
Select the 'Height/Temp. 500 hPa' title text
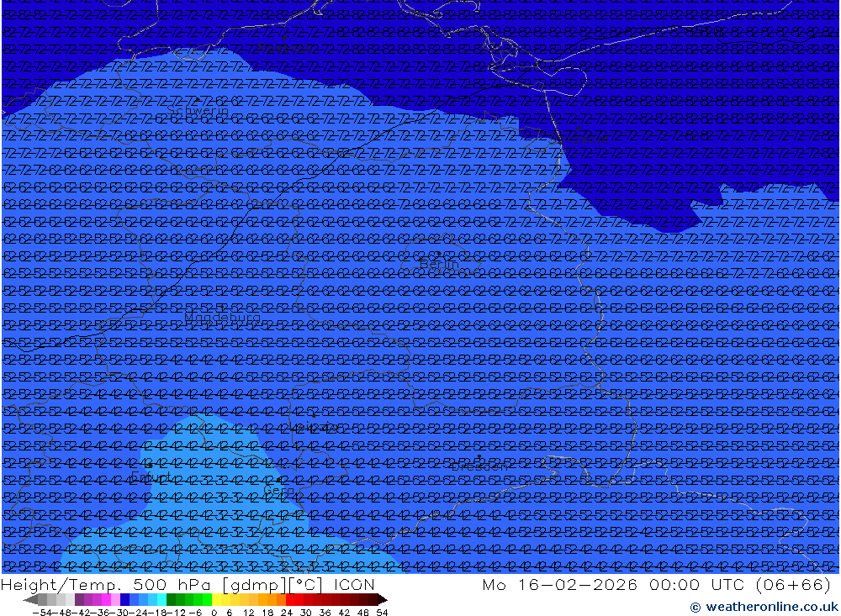point(108,584)
